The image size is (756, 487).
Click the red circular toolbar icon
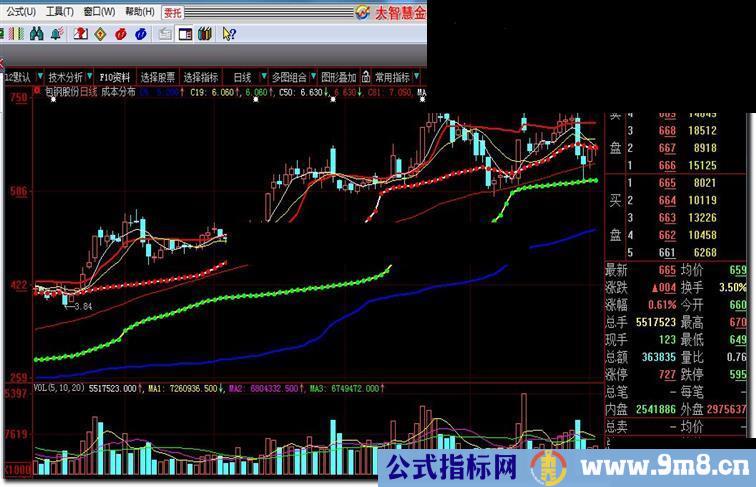[x=120, y=34]
